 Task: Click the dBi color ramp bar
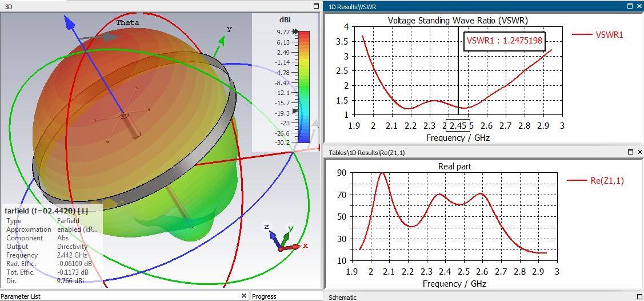pos(304,87)
